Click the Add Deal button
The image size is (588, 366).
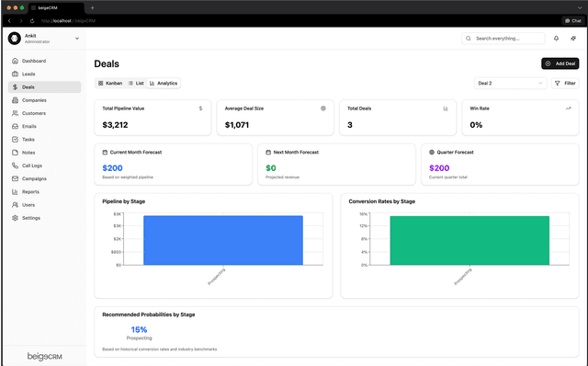[560, 63]
